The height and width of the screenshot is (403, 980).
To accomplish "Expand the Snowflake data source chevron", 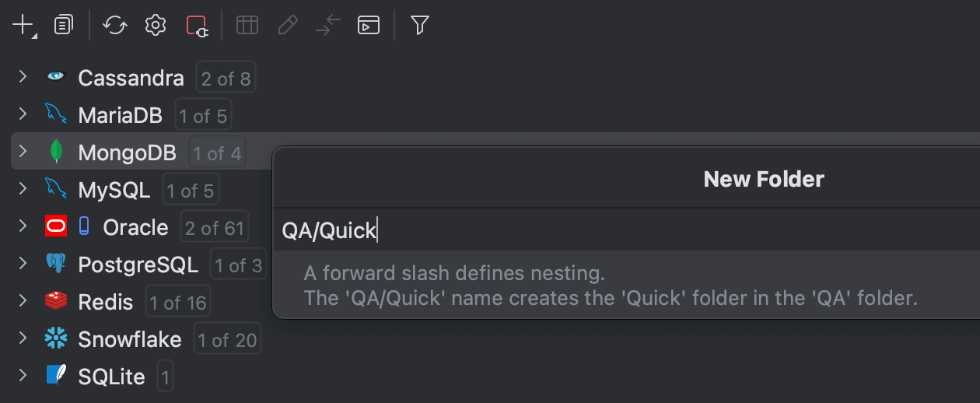I will (23, 339).
